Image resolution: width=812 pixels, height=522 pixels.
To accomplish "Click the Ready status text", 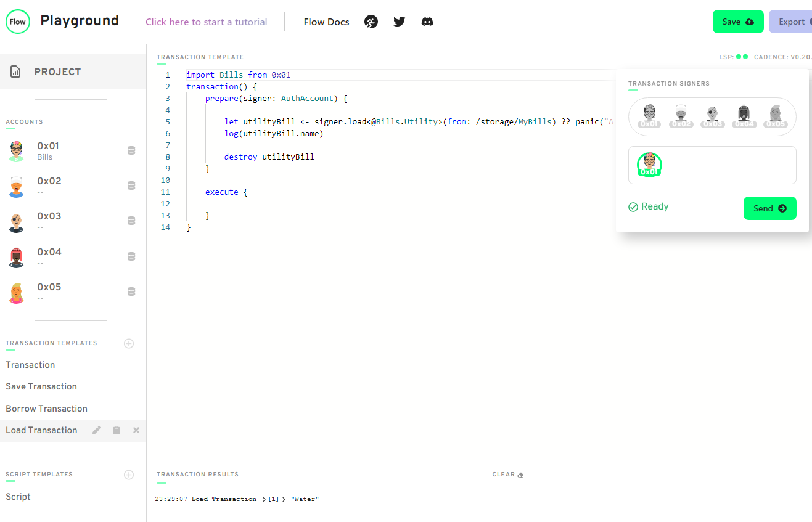I will (x=655, y=206).
